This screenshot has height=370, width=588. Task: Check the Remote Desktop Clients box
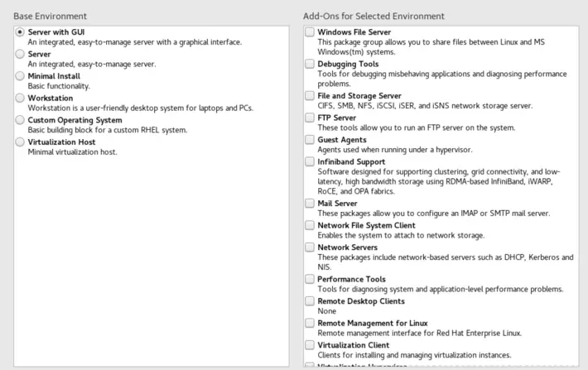309,301
